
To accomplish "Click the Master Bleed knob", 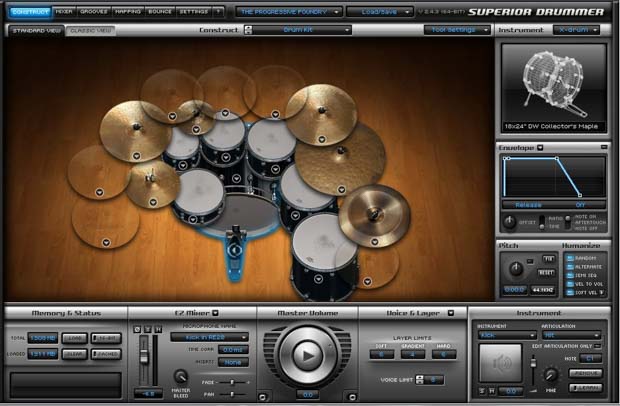I will pos(180,378).
